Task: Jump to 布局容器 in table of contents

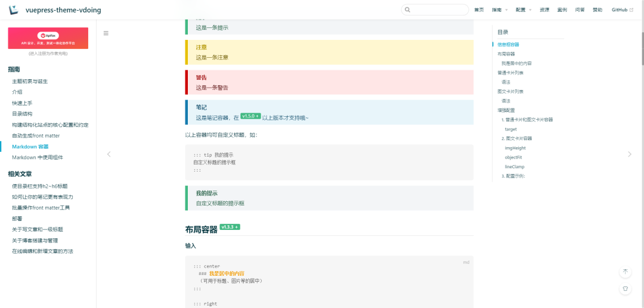Action: coord(506,54)
